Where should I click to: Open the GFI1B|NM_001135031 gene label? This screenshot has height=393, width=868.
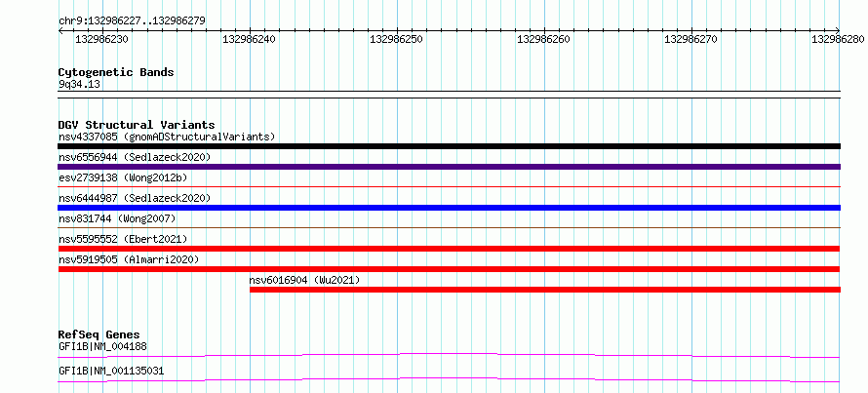pyautogui.click(x=111, y=371)
